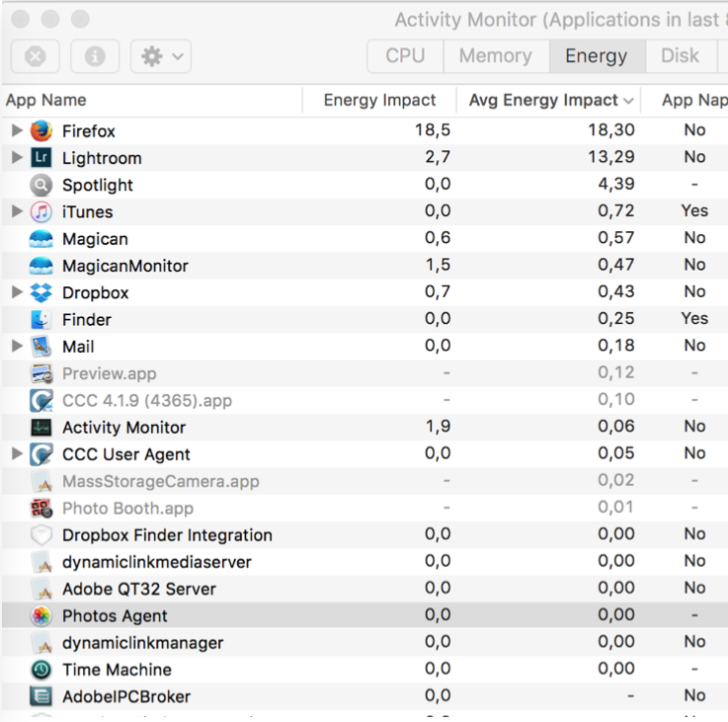The image size is (728, 722).
Task: Click iTunes App Nap value Yes
Action: [694, 210]
